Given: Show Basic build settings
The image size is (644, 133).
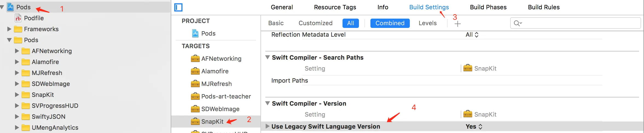Looking at the screenshot, I should 276,23.
